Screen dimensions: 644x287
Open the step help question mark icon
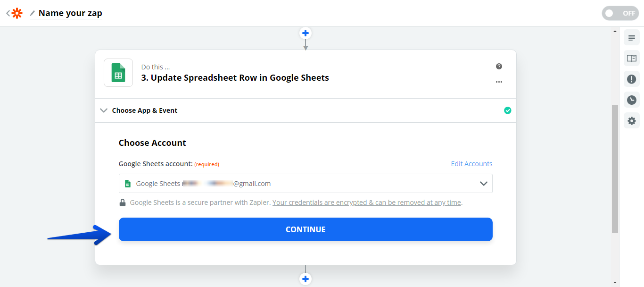(499, 67)
